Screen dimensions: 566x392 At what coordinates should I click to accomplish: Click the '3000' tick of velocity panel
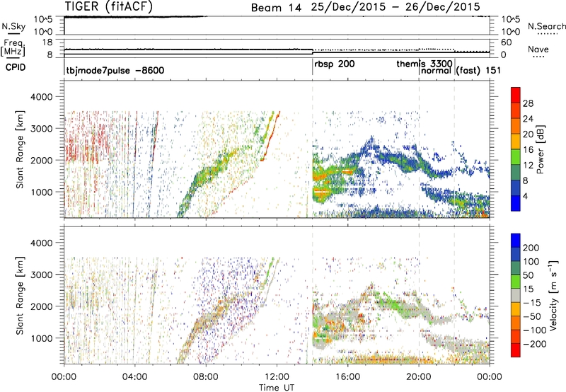tap(43, 275)
